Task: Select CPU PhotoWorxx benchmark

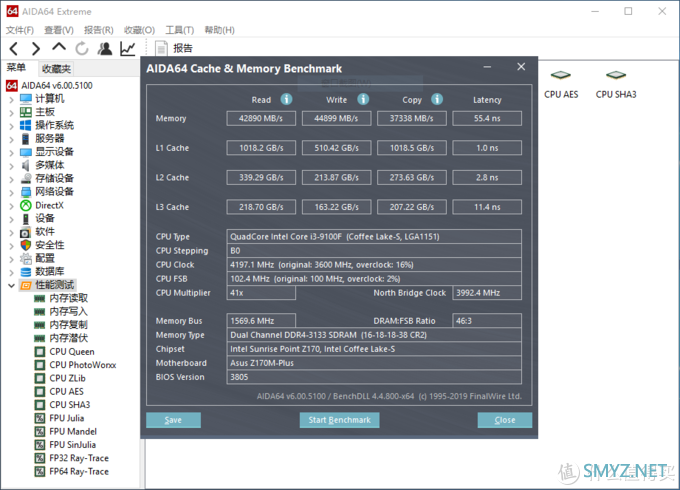Action: coord(83,365)
